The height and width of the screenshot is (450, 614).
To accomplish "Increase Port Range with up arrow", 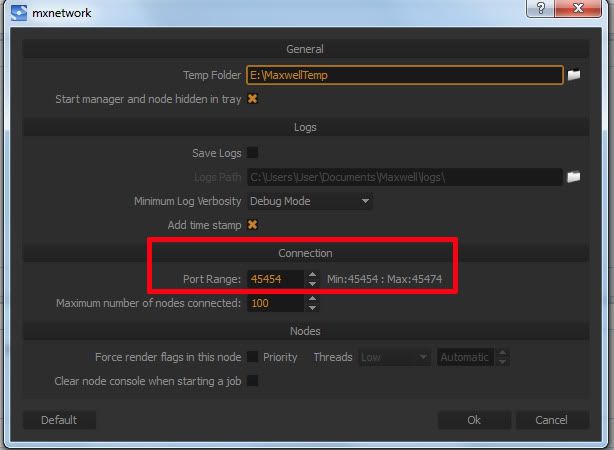I will [312, 273].
